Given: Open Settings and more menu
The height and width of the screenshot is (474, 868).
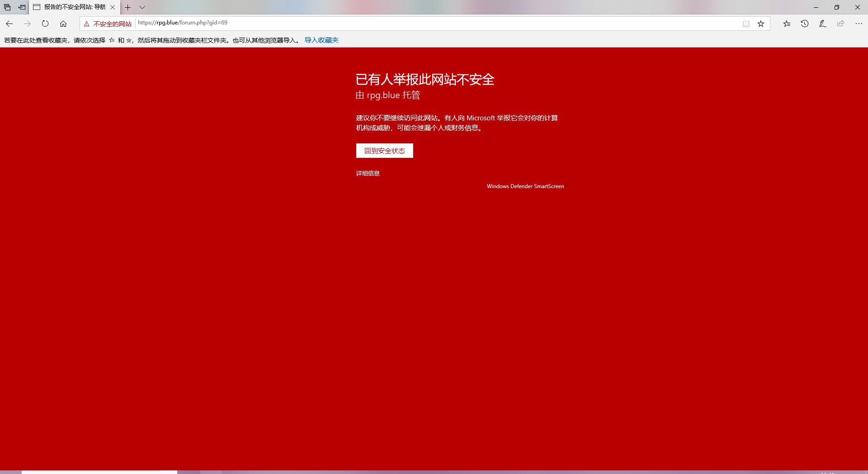Looking at the screenshot, I should pyautogui.click(x=859, y=24).
